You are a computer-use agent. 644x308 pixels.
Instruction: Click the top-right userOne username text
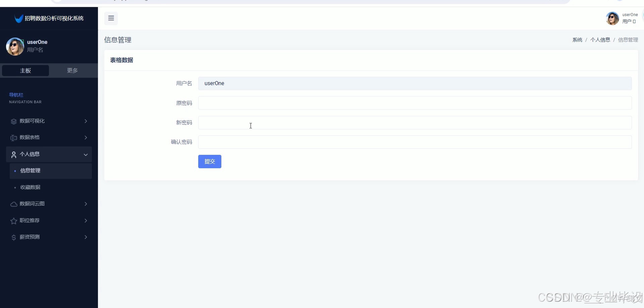coord(630,15)
